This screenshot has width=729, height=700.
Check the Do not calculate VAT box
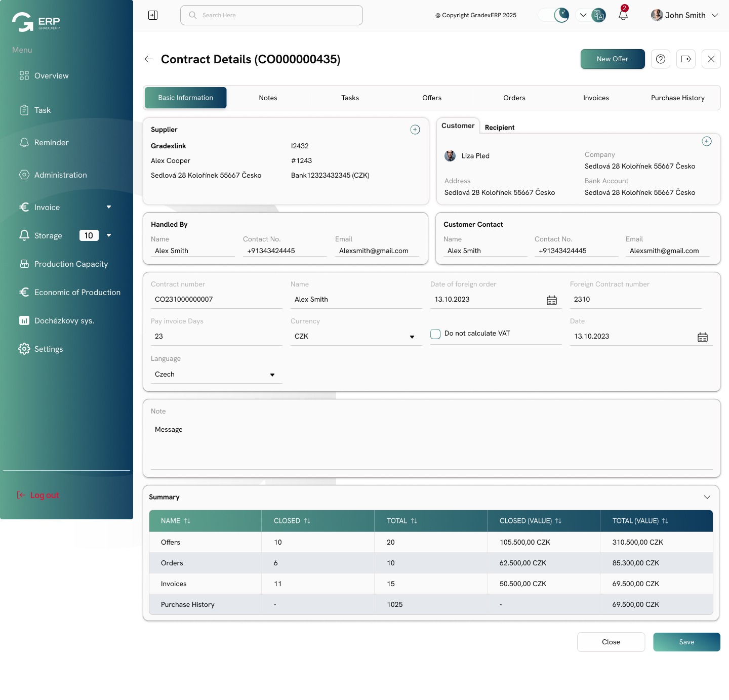point(435,334)
